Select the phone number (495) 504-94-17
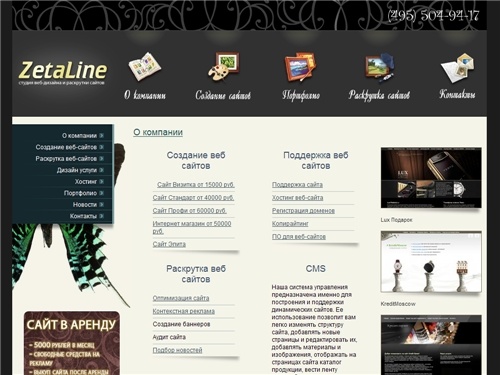This screenshot has height=375, width=500. 433,16
